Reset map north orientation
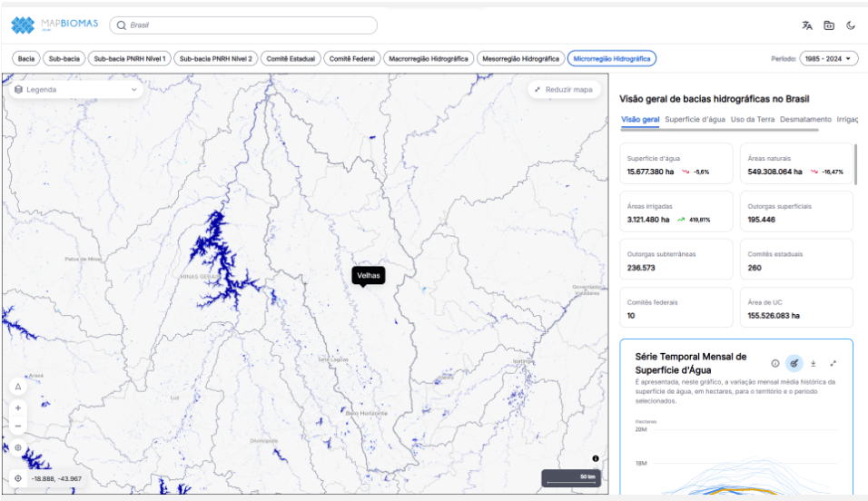The width and height of the screenshot is (868, 501). [18, 387]
